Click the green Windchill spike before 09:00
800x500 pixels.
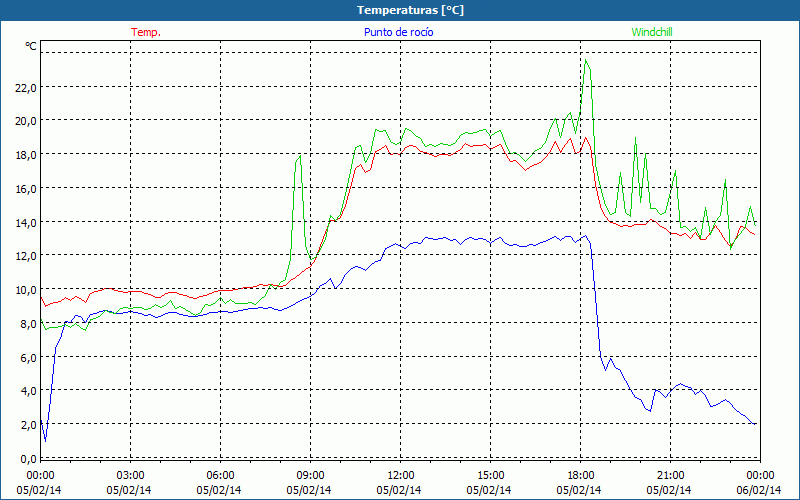click(300, 156)
